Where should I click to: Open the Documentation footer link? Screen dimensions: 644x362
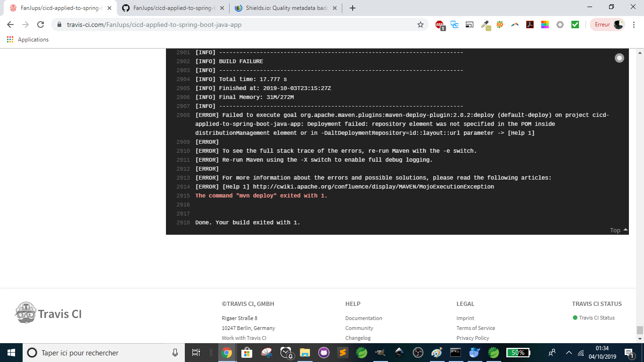tap(363, 318)
